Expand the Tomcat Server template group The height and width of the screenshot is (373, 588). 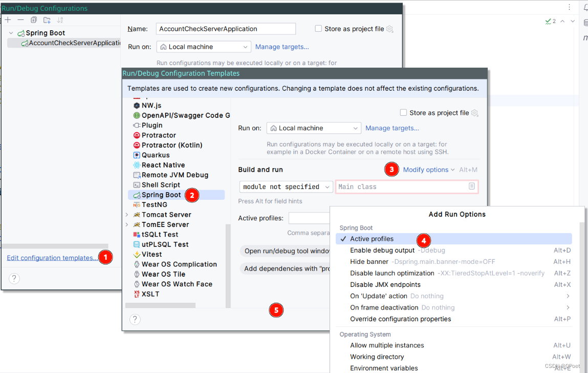tap(127, 215)
